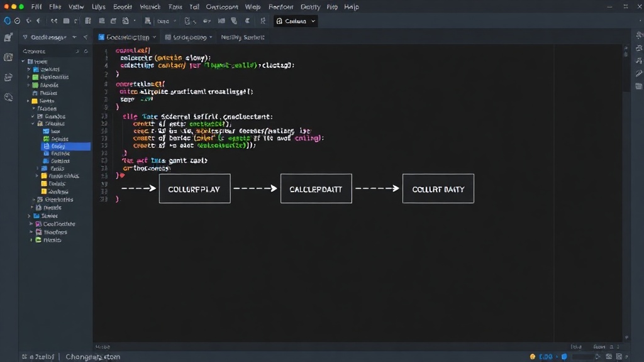The width and height of the screenshot is (644, 362).
Task: Toggle the red breakpoint marker in the gutter
Action: click(122, 175)
